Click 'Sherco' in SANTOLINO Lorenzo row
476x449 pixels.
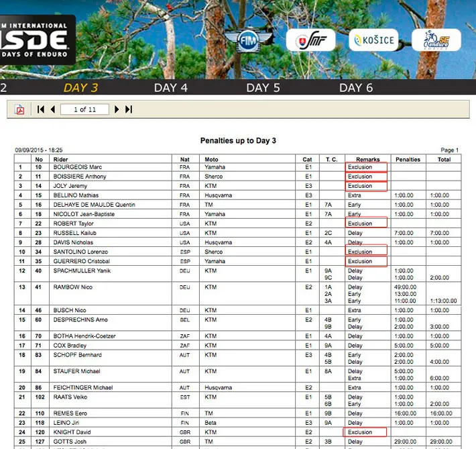(x=213, y=252)
